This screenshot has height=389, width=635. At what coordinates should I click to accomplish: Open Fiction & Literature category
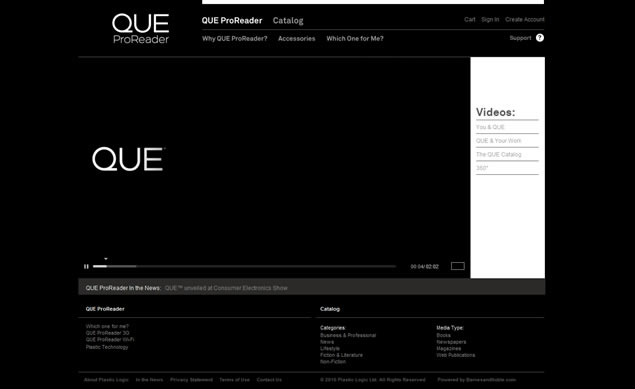coord(341,355)
